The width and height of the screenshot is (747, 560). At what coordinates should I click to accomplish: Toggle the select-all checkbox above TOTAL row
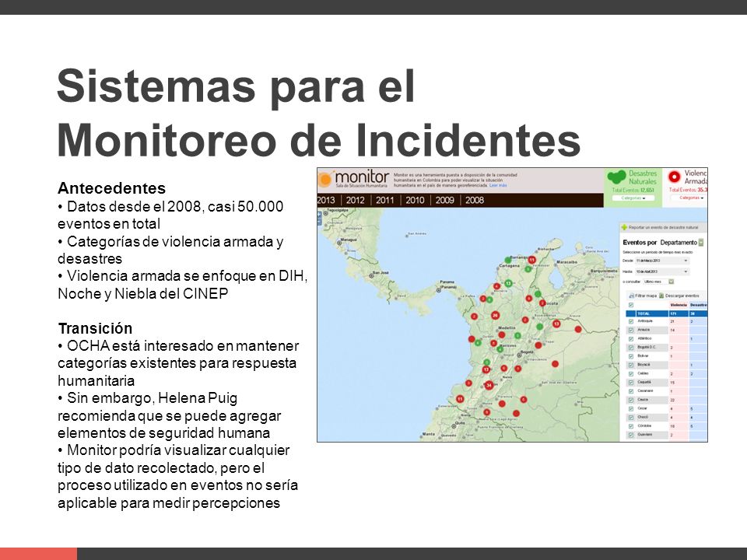631,305
